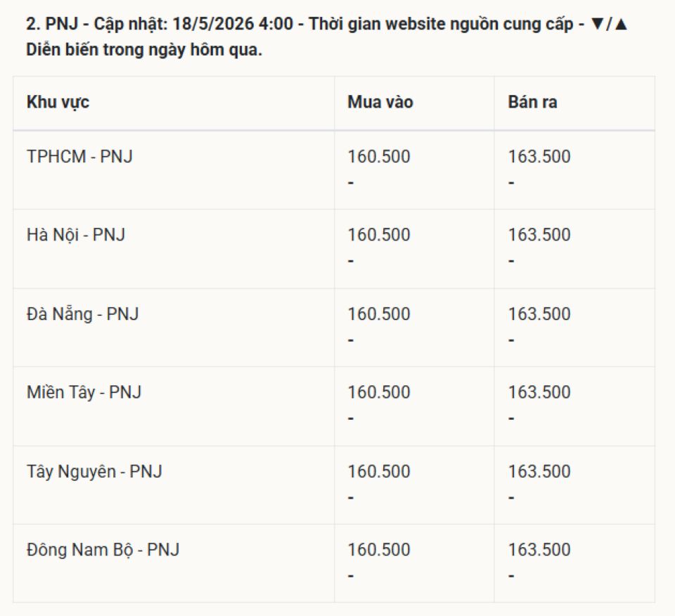Screen dimensions: 675x616
Task: Click Tây Nguyên sell price 163.500
Action: coord(539,471)
